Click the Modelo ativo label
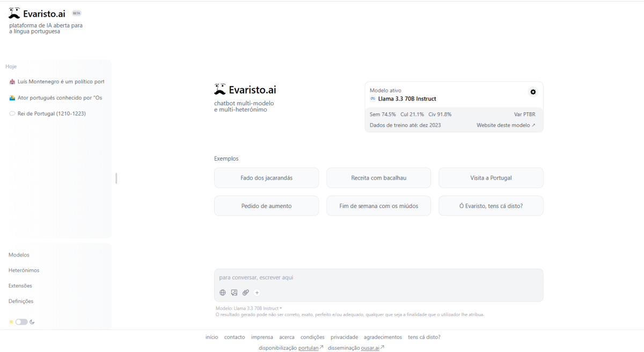The width and height of the screenshot is (644, 352). pos(385,91)
